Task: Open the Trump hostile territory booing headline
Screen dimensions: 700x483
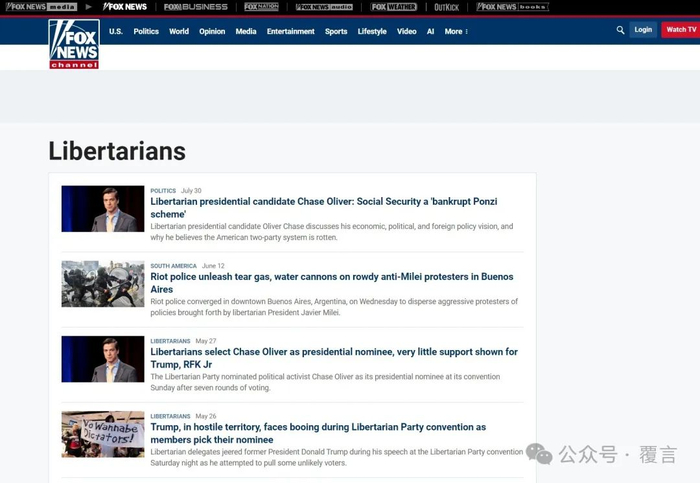Action: 318,433
